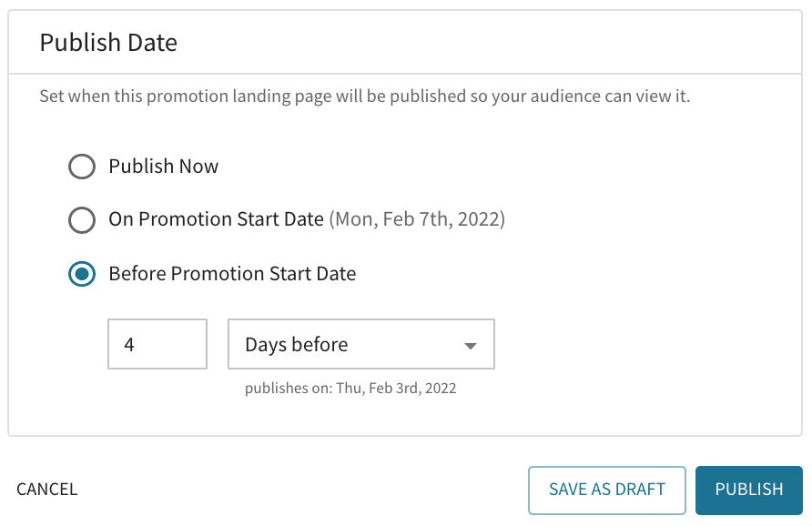Click the empty circle beside On Promotion Start

(x=82, y=220)
